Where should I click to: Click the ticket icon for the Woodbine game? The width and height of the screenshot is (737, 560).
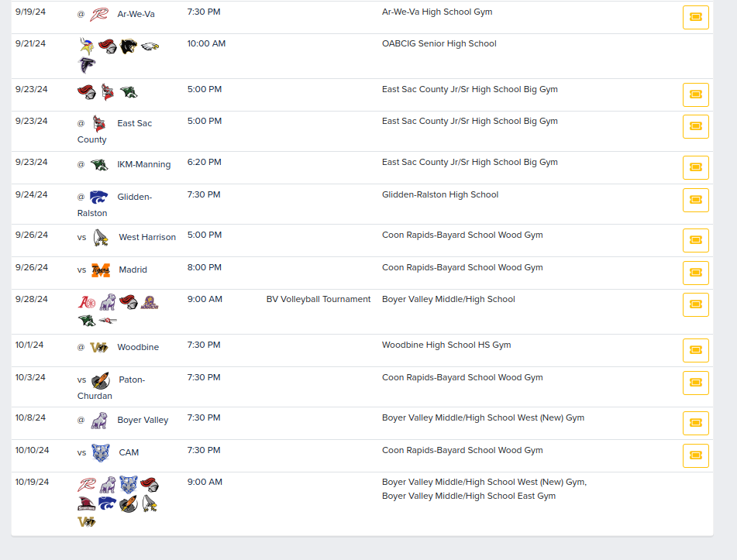tap(695, 350)
